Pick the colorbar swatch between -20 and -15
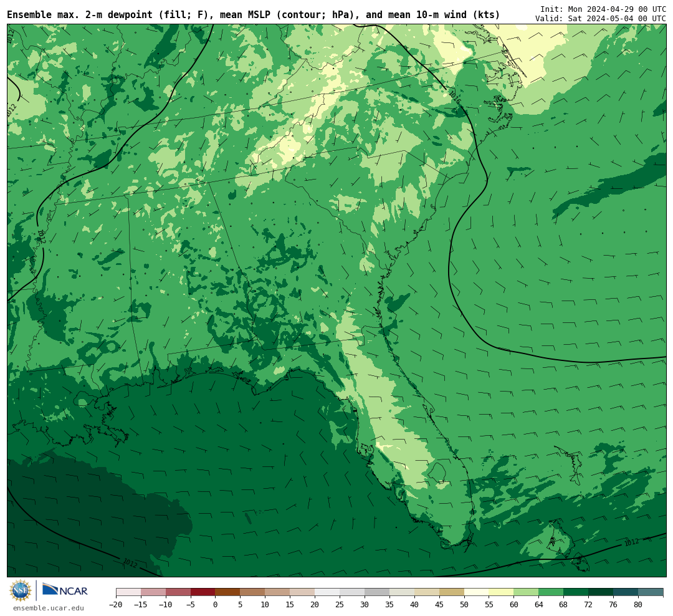The height and width of the screenshot is (616, 673). [128, 592]
